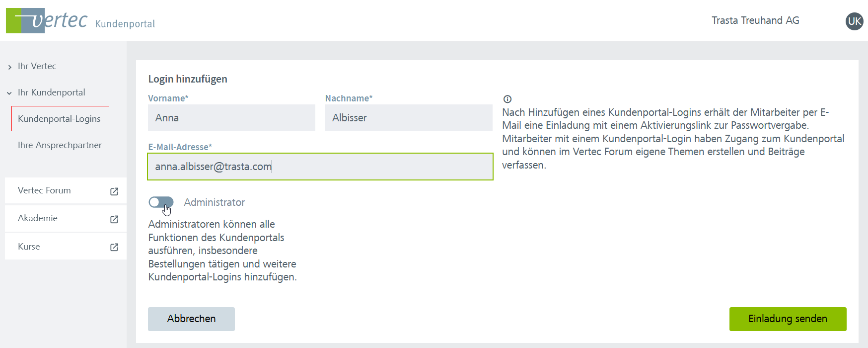
Task: Focus the E-Mail-Adresse field
Action: point(320,167)
